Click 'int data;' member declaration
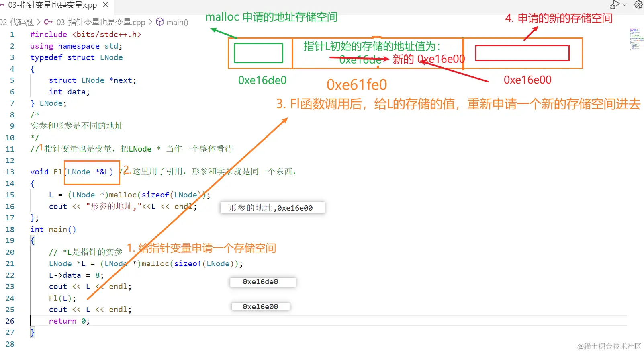This screenshot has width=644, height=353. tap(69, 92)
